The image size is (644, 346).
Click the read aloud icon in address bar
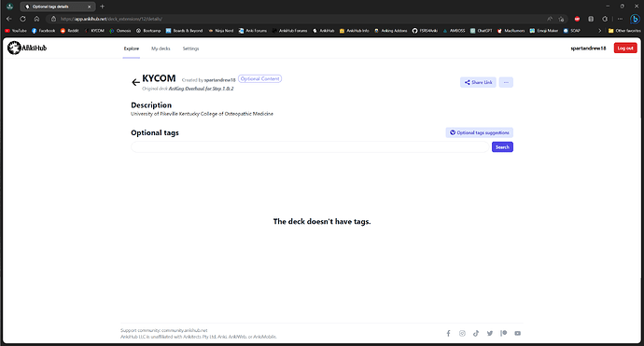pyautogui.click(x=550, y=19)
